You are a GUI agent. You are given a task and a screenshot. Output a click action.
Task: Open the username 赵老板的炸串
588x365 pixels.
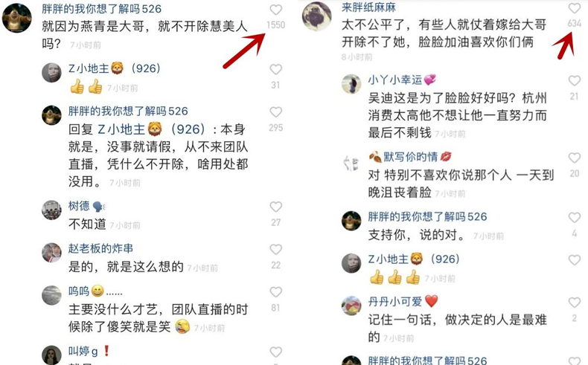click(100, 248)
